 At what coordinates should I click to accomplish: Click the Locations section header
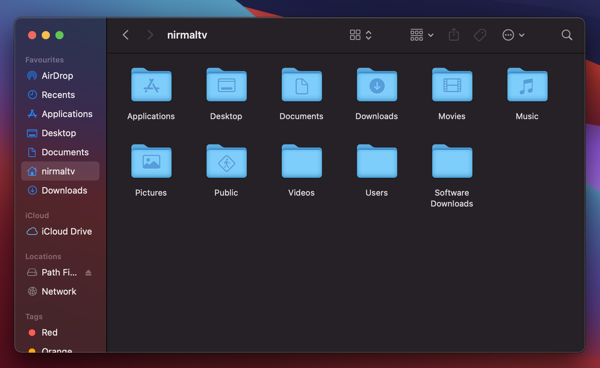pos(43,256)
